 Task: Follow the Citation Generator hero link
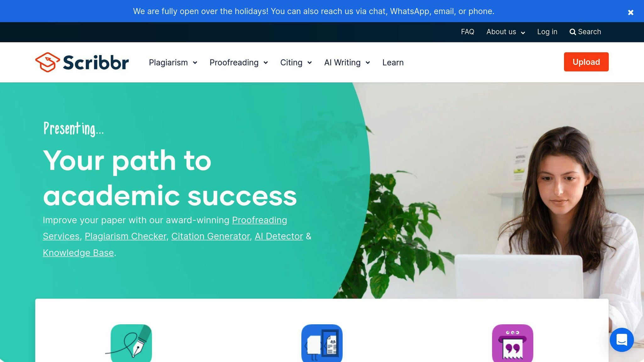coord(210,236)
